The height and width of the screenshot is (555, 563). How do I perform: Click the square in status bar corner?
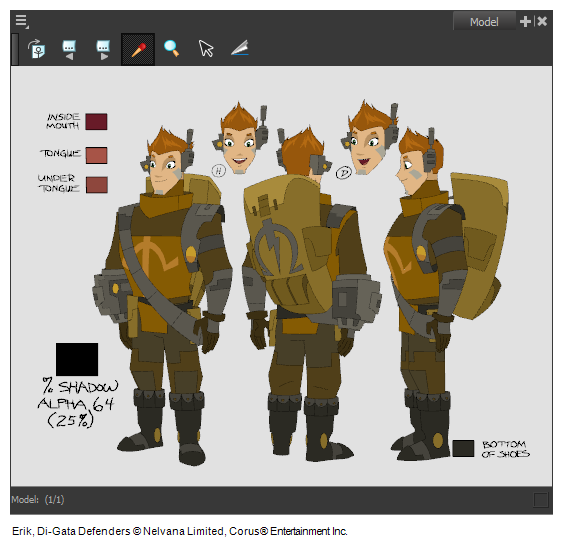(541, 499)
